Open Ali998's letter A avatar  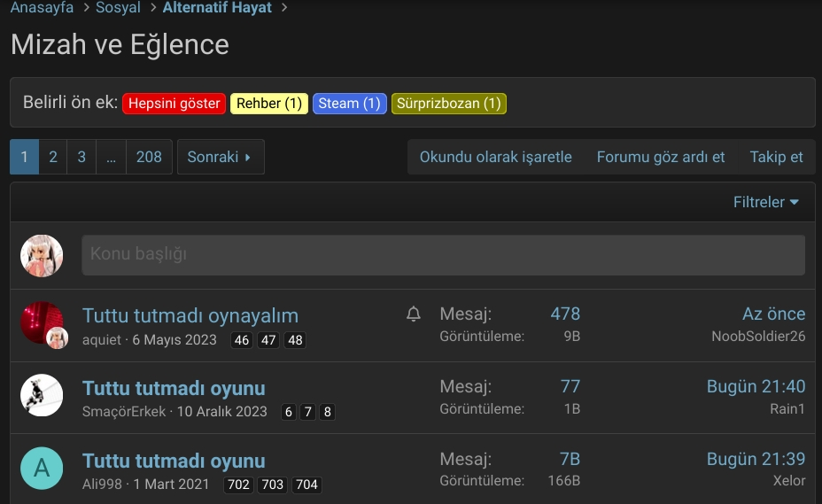[42, 468]
